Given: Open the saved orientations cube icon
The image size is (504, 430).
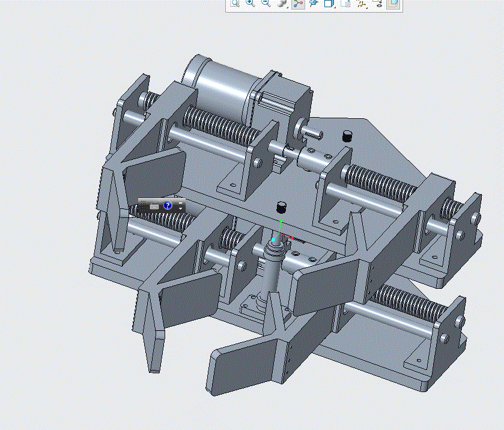Looking at the screenshot, I should 329,3.
